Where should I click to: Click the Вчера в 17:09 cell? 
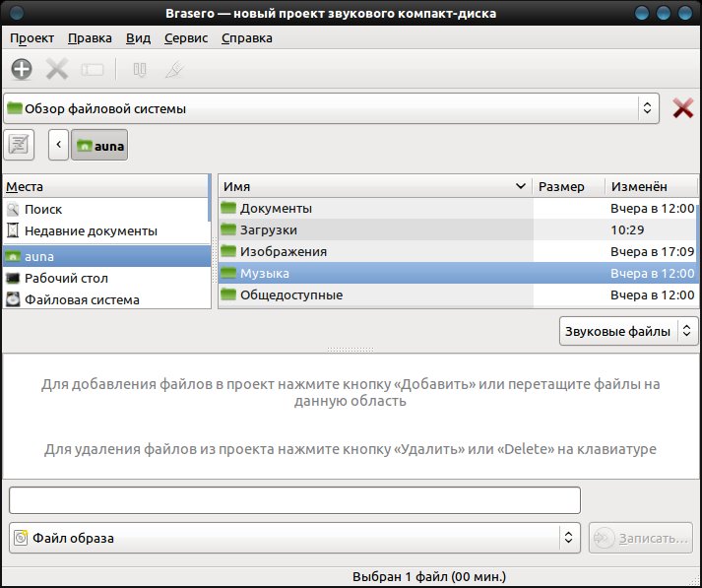coord(652,252)
